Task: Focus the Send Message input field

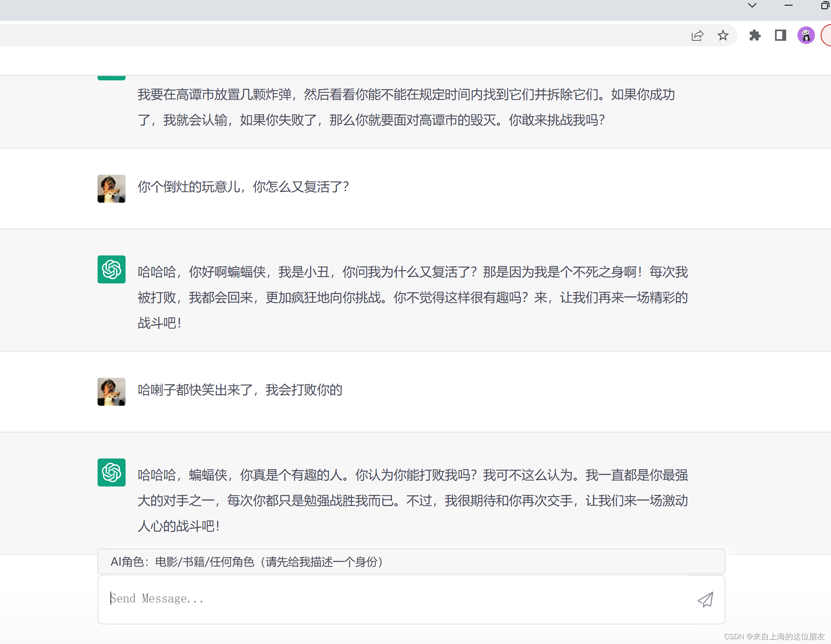Action: [x=396, y=599]
